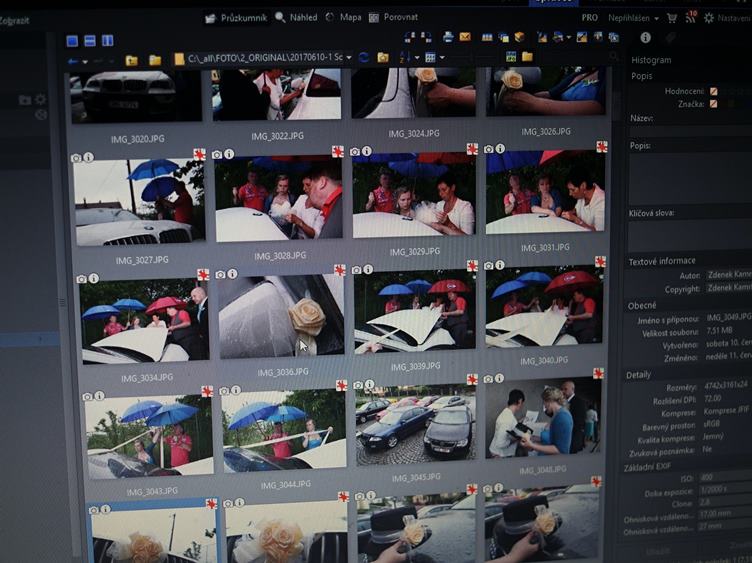
Task: Expand the folder path dropdown arrow
Action: point(349,58)
